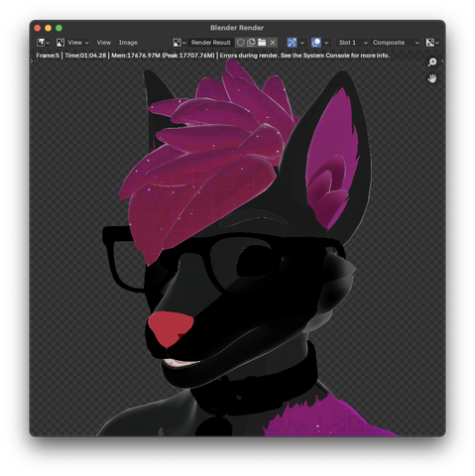Click the new image duplicate icon
The image size is (475, 476).
(251, 43)
